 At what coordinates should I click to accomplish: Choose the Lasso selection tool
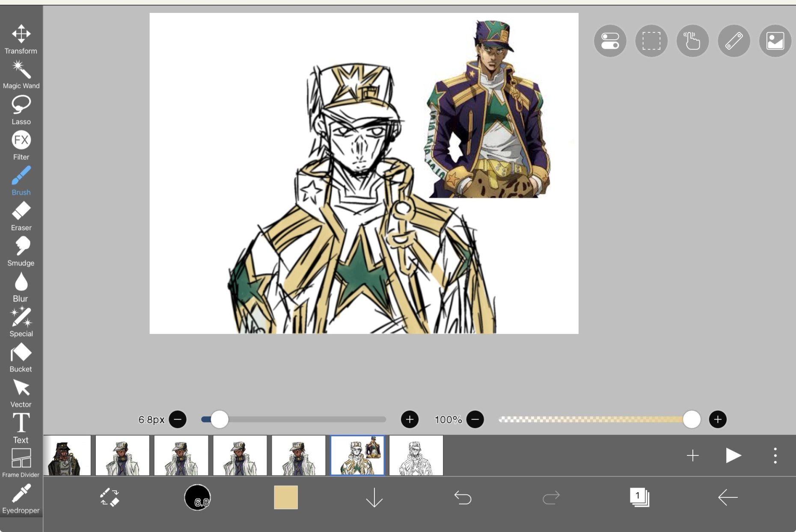click(21, 110)
